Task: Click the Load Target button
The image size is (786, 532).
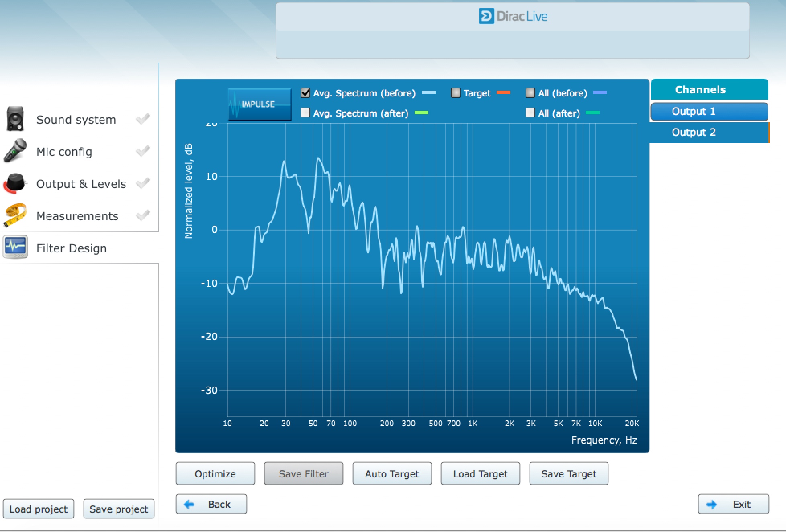Action: [x=480, y=474]
